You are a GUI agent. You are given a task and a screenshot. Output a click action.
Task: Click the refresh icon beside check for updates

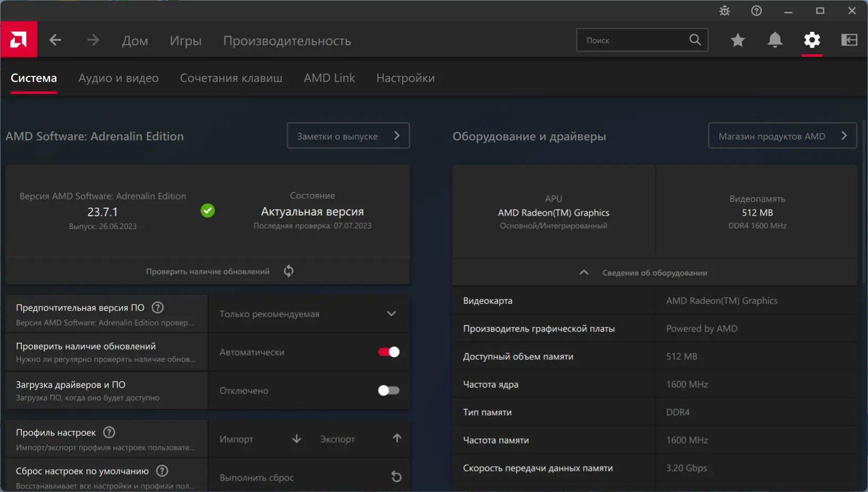point(289,272)
